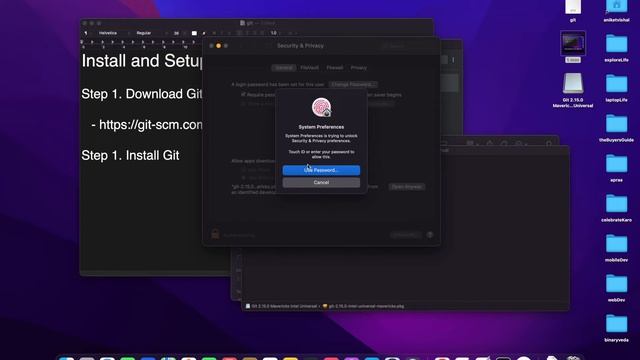The width and height of the screenshot is (640, 360).
Task: Click the Use Password button
Action: [x=321, y=170]
